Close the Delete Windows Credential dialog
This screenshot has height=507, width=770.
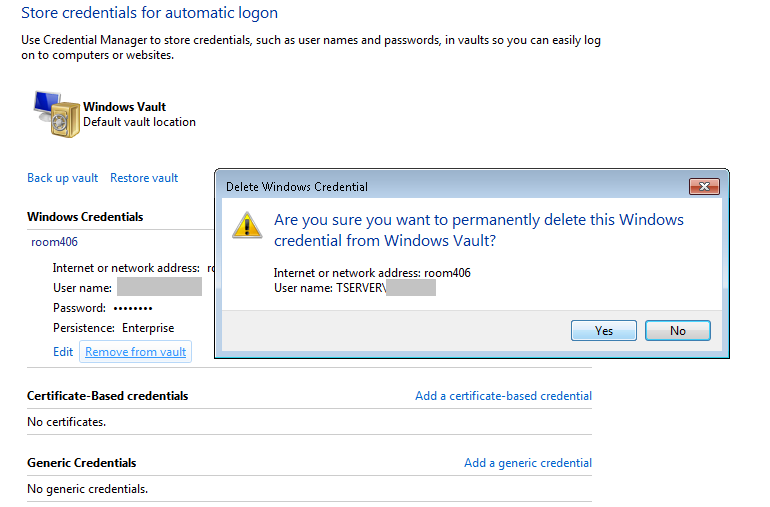(x=704, y=187)
